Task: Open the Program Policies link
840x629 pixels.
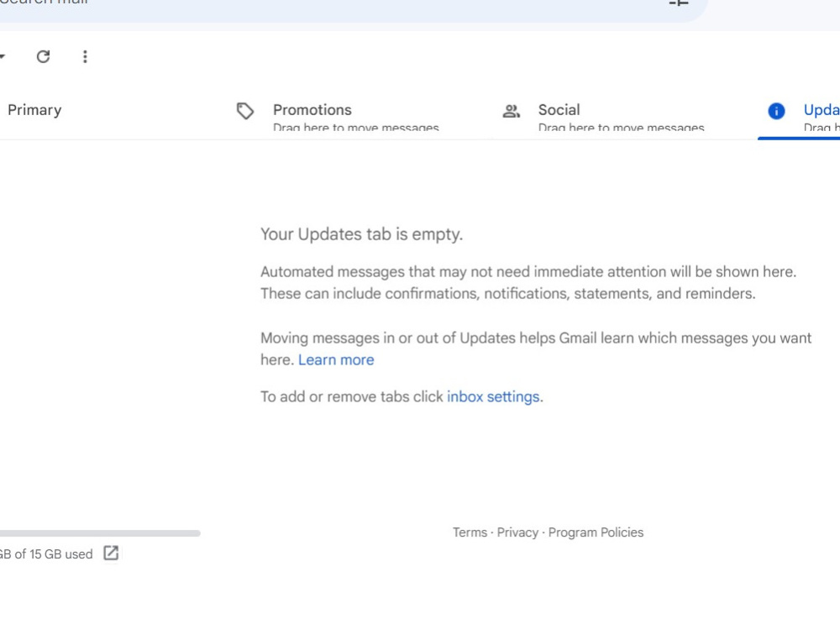Action: [x=596, y=532]
